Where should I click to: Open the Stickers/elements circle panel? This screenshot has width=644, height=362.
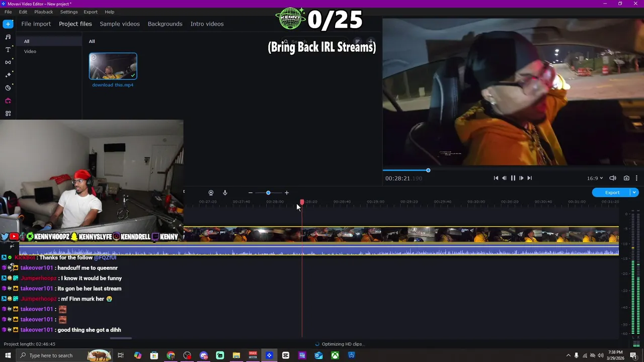tap(8, 87)
